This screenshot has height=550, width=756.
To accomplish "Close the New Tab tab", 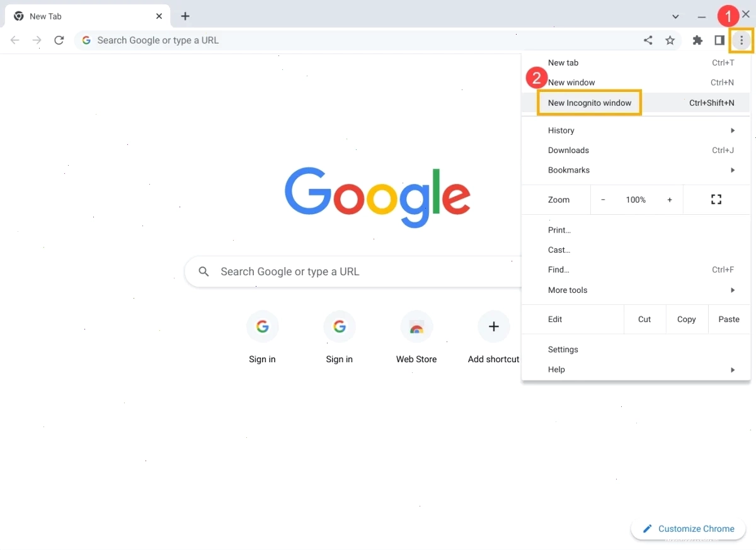I will point(159,16).
